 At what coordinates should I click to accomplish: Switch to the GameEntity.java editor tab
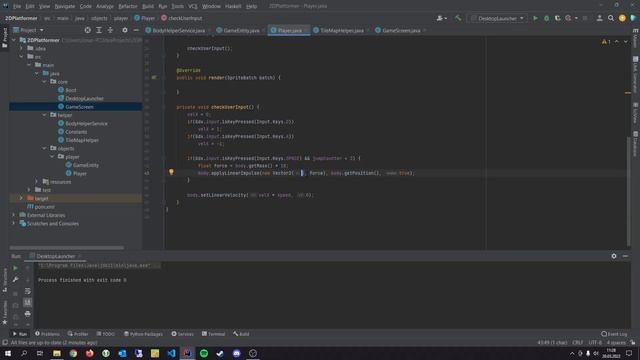point(241,30)
